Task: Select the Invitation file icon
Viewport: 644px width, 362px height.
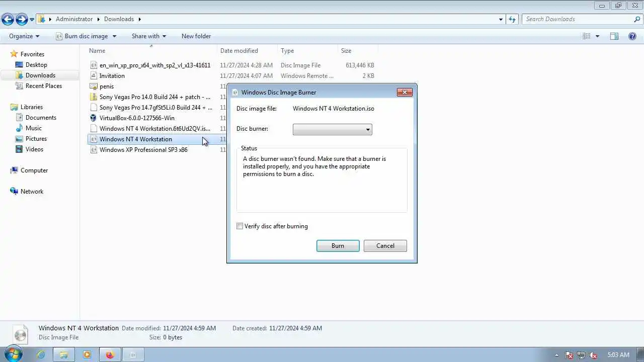Action: tap(93, 76)
